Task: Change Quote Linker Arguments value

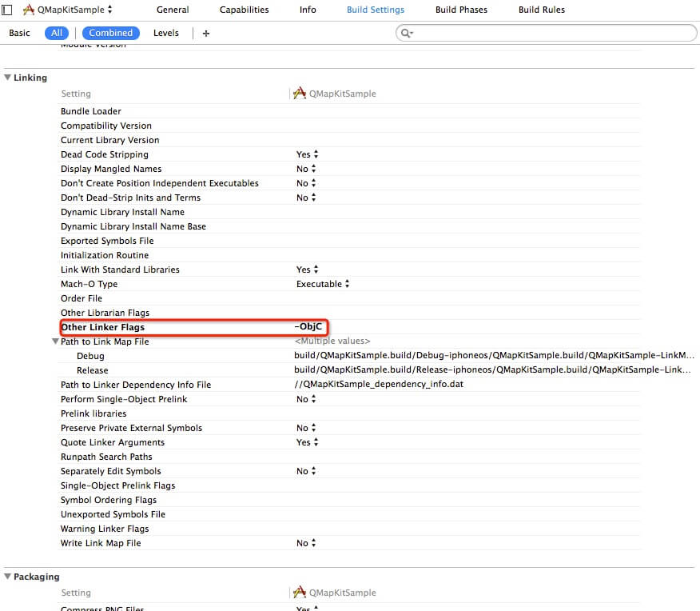Action: [307, 442]
